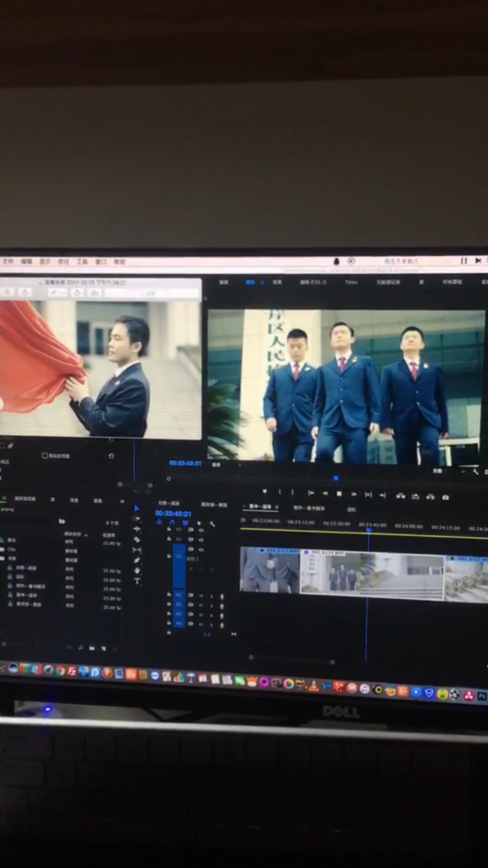Screen dimensions: 488x868
Task: Click the sort arrow on project column header
Action: point(86,535)
